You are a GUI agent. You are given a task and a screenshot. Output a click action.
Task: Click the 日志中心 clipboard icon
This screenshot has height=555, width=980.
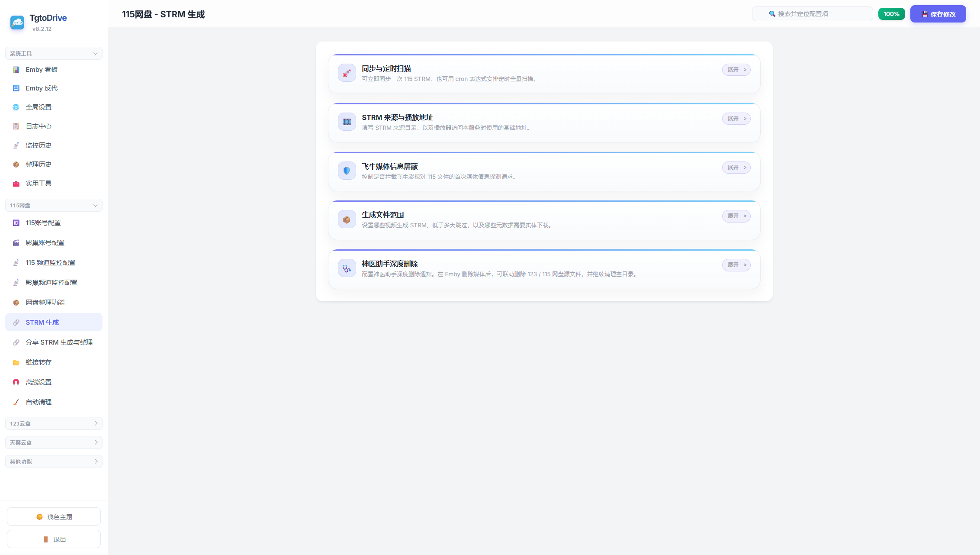16,126
